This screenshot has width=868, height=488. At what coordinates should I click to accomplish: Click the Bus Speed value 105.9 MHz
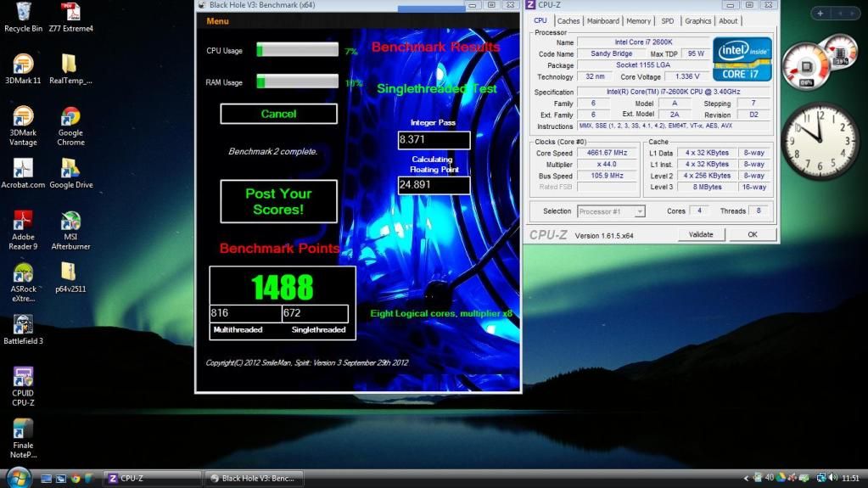(x=607, y=176)
